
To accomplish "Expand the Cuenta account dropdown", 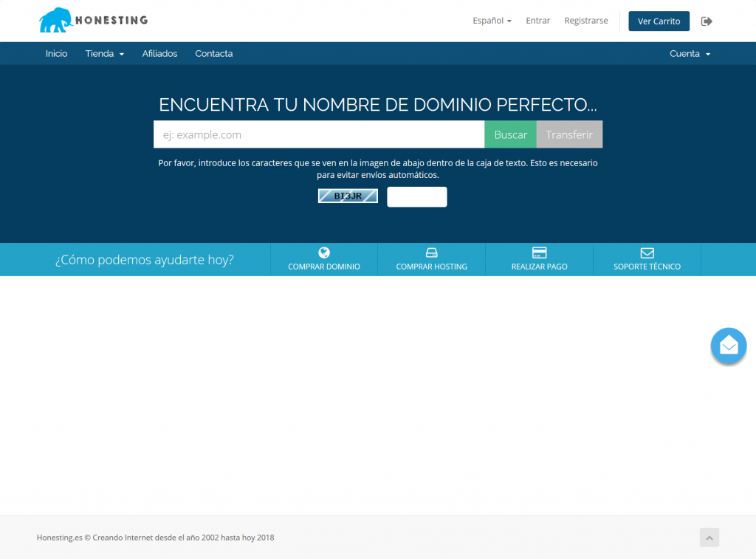I will [x=690, y=54].
